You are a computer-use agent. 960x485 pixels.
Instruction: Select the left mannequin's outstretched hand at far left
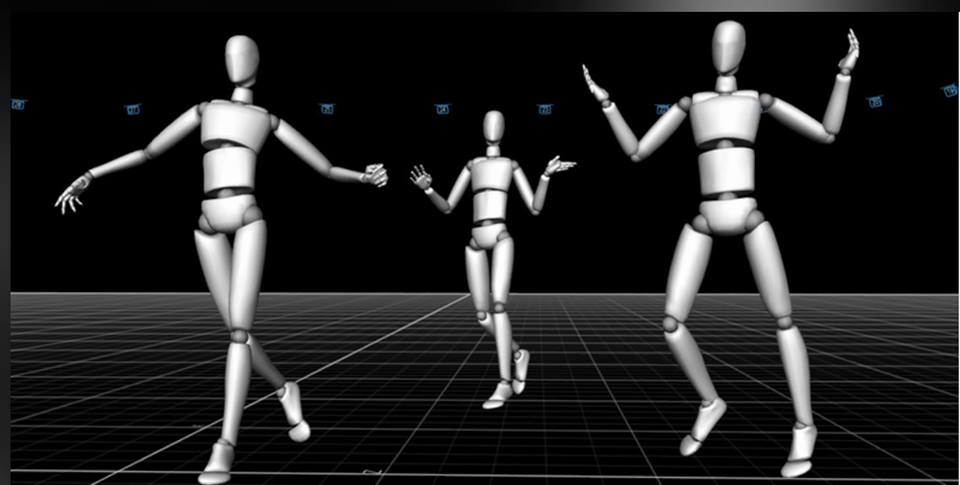click(x=70, y=196)
